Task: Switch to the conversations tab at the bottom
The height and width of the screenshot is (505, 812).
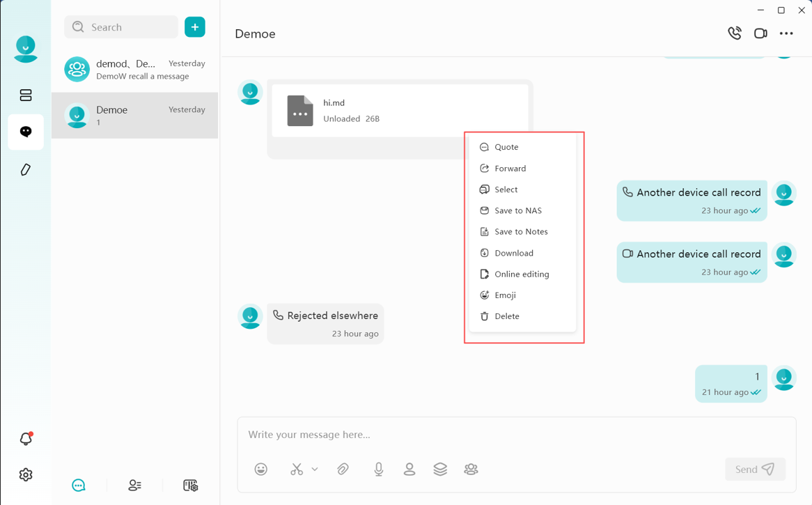Action: pos(79,485)
